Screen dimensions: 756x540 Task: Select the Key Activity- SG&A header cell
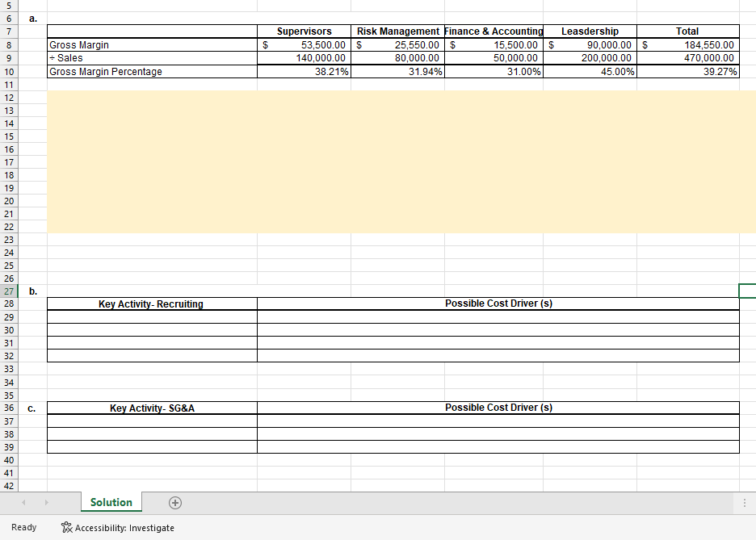click(152, 408)
